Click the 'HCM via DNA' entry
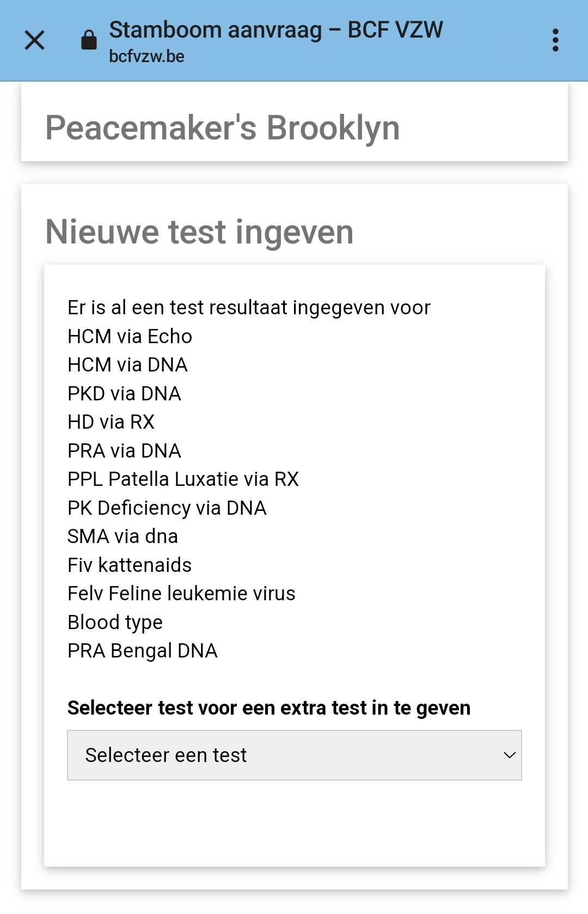Viewport: 588px width, 914px height. tap(127, 365)
